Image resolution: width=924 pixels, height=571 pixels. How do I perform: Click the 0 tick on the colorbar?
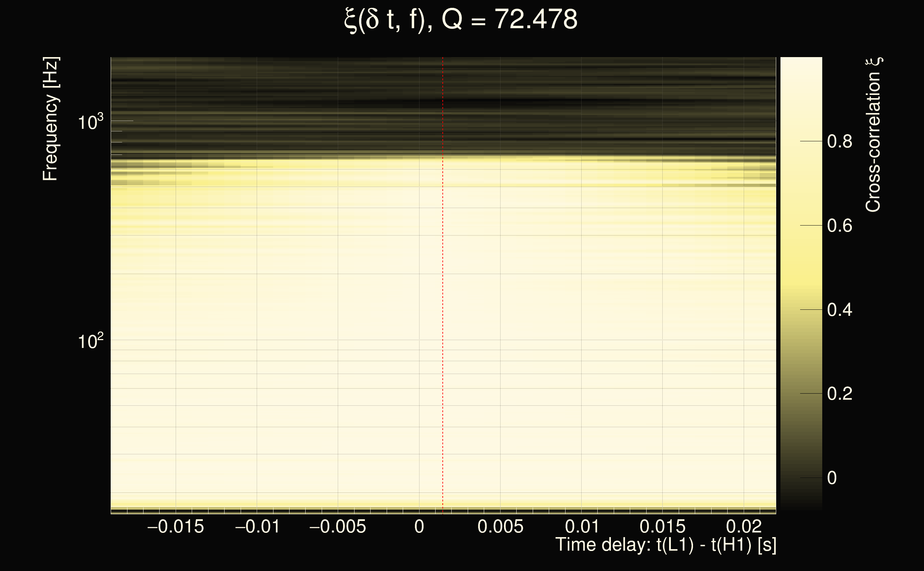point(832,478)
